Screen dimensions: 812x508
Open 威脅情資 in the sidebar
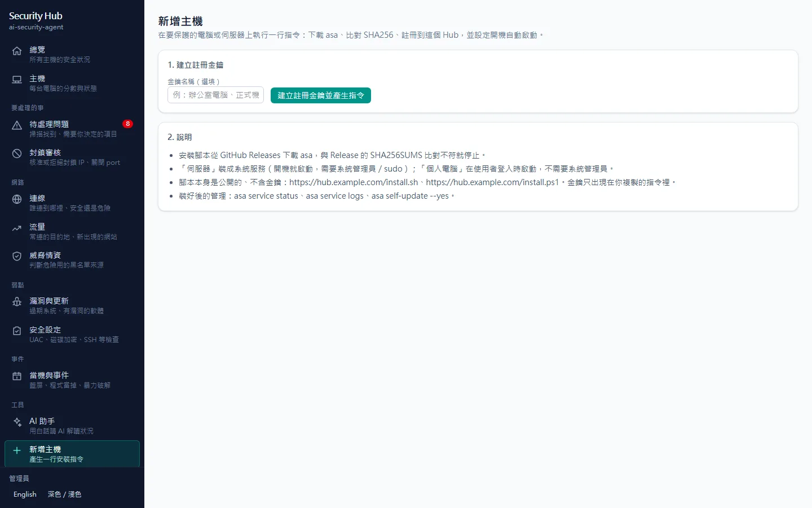pyautogui.click(x=72, y=260)
